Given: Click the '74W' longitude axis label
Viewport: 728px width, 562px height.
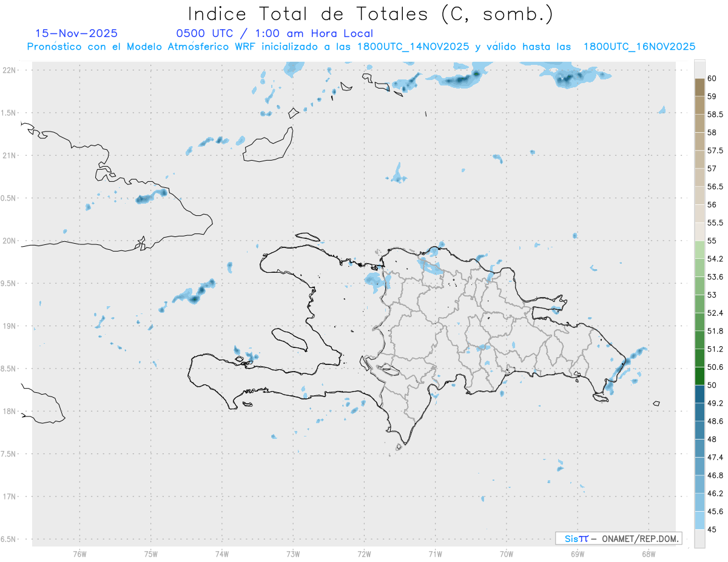Looking at the screenshot, I should click(221, 554).
